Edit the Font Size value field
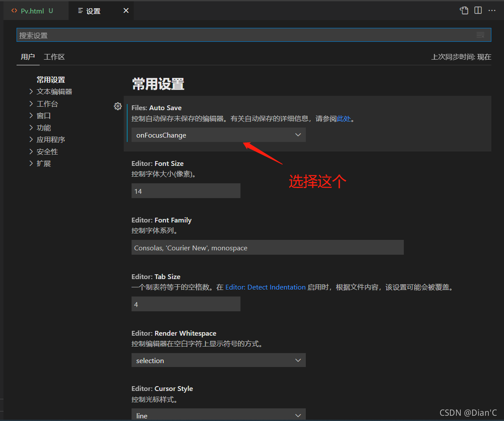The height and width of the screenshot is (421, 504). coord(186,191)
